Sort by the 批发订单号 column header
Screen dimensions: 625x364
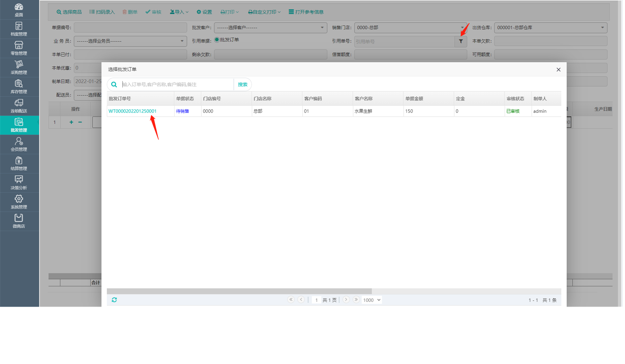140,99
